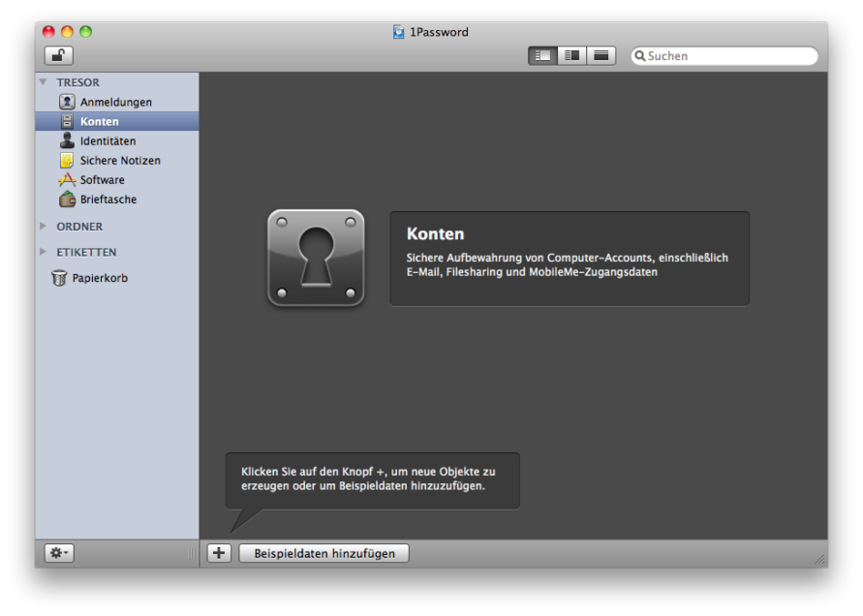
Task: Open the Brieftasche category label
Action: coord(108,200)
